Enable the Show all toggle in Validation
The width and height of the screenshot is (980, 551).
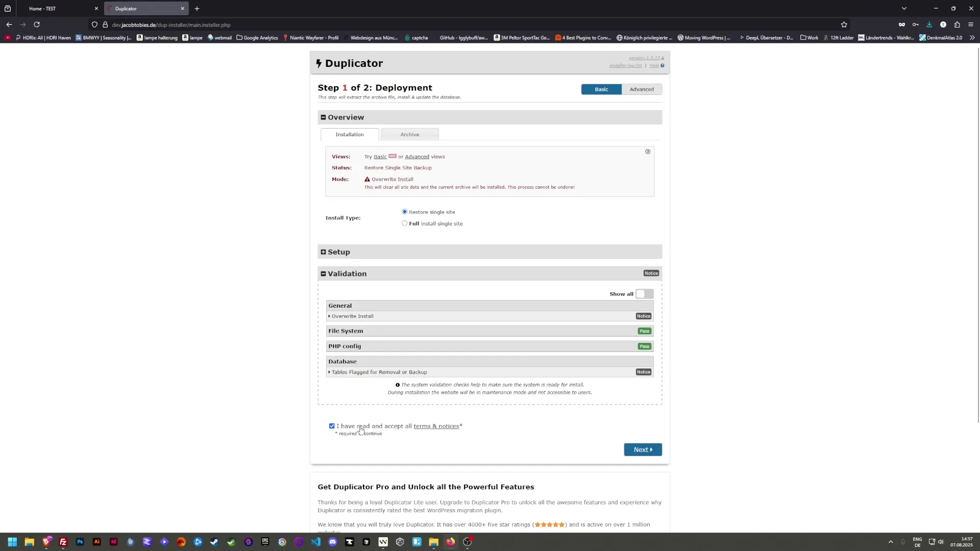click(644, 293)
